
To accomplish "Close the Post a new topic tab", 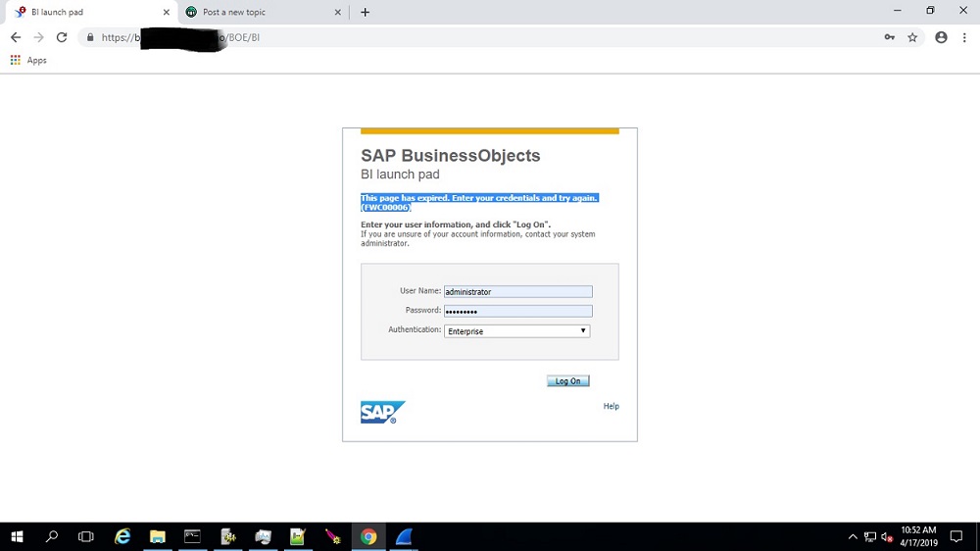I will tap(337, 12).
